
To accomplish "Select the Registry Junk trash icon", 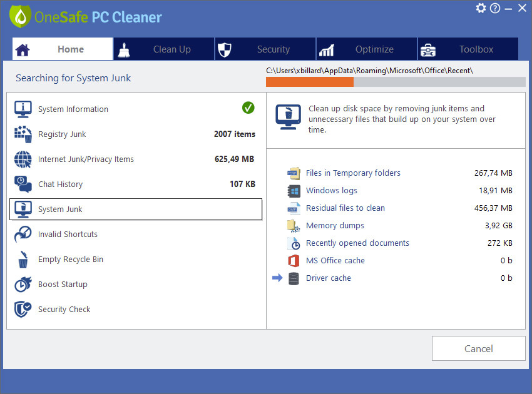I will tap(23, 134).
